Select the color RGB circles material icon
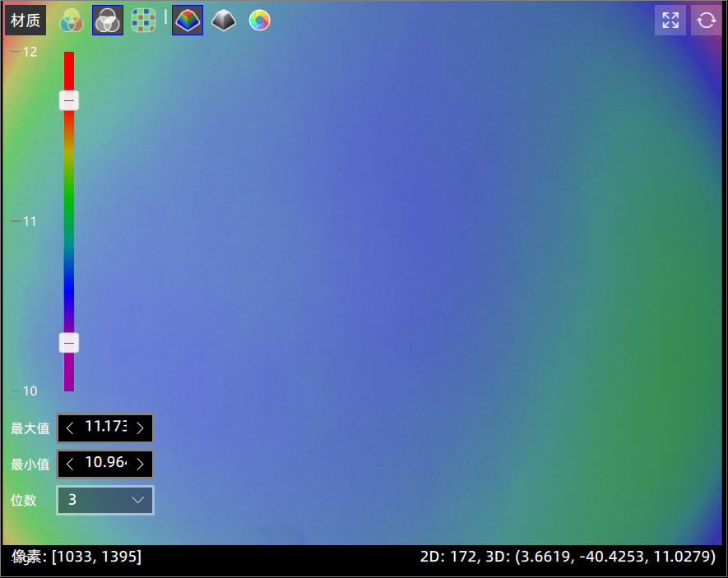This screenshot has width=728, height=578. pyautogui.click(x=72, y=20)
